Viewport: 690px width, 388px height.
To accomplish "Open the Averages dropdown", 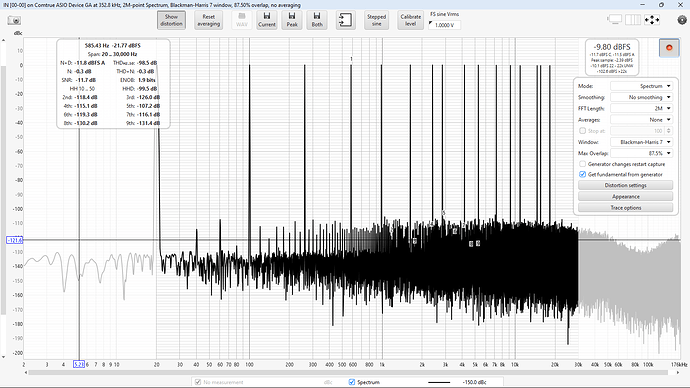I will click(641, 120).
